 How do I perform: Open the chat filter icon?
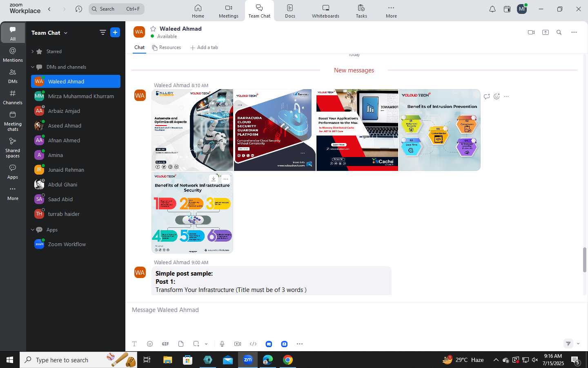(x=103, y=32)
